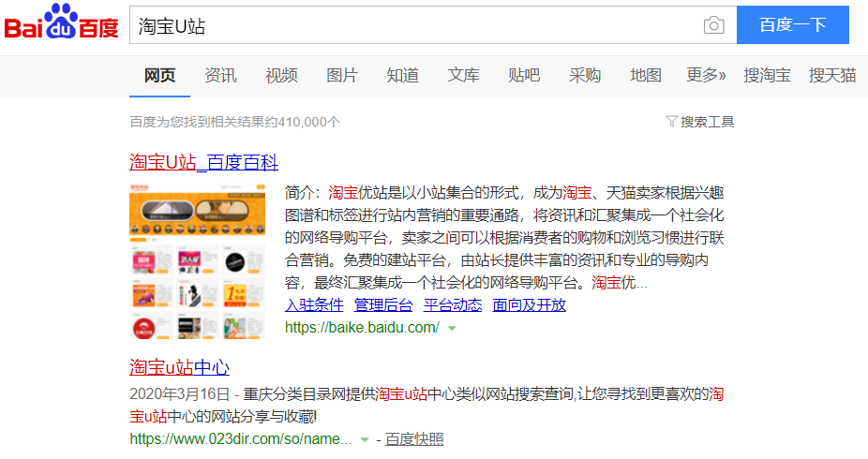Open the 淘宝U站 encyclopedia thumbnail
The height and width of the screenshot is (459, 868).
click(197, 261)
